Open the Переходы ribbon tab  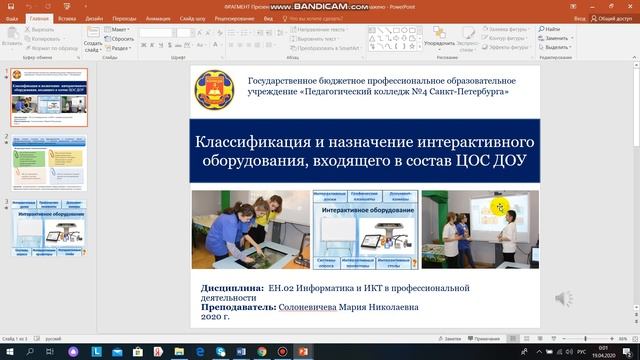(x=124, y=19)
